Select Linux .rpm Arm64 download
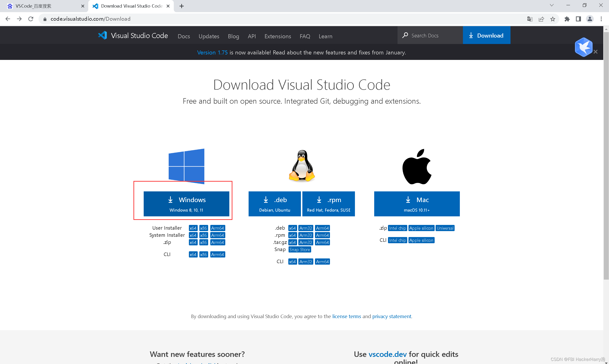Viewport: 609px width, 364px height. pyautogui.click(x=322, y=235)
